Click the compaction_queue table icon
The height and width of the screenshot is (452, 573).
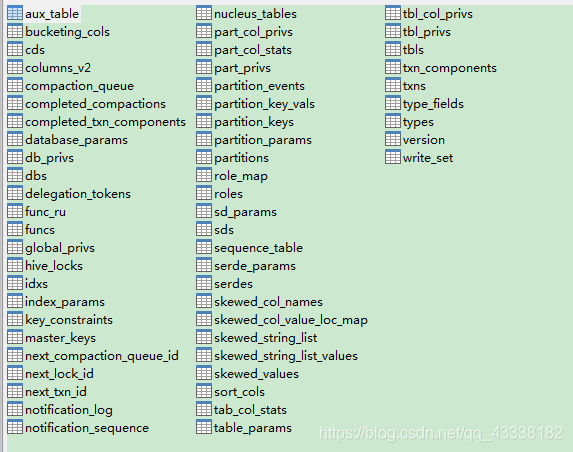tap(15, 86)
